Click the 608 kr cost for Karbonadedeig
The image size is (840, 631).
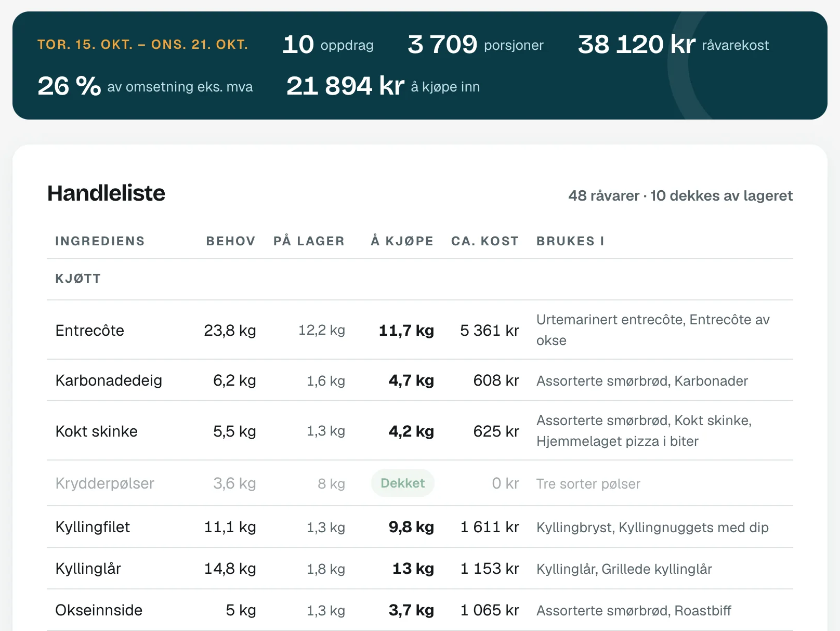pos(496,380)
